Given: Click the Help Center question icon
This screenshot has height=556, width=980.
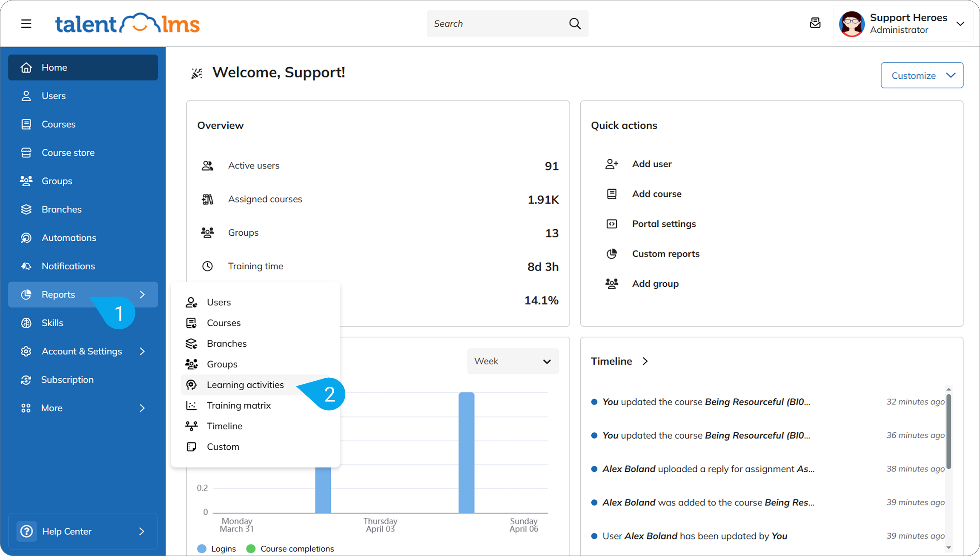Looking at the screenshot, I should click(x=26, y=531).
